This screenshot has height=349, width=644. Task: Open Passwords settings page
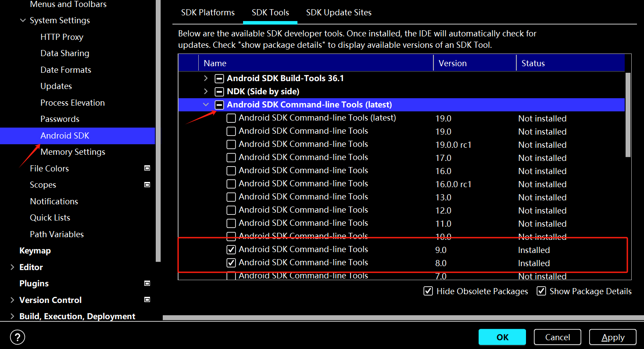60,119
